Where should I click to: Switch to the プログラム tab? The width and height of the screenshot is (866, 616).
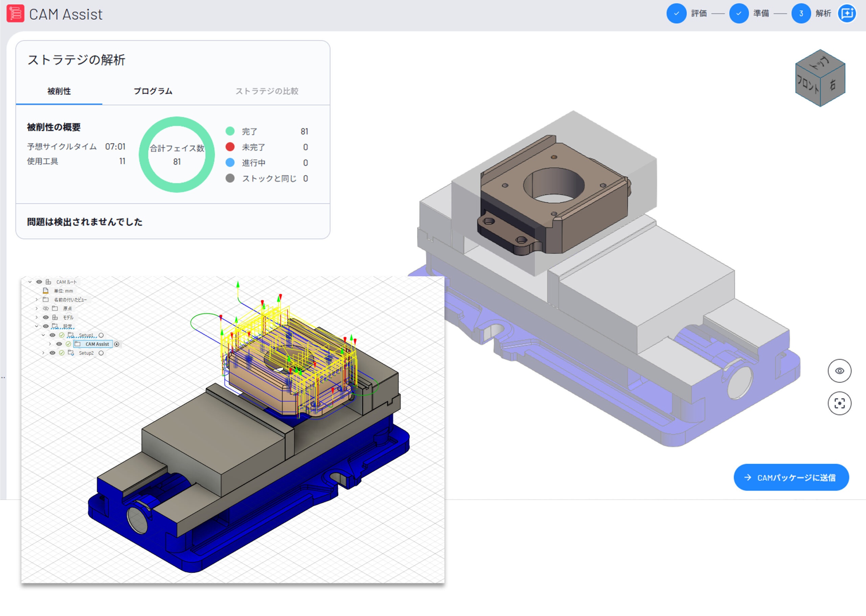153,91
